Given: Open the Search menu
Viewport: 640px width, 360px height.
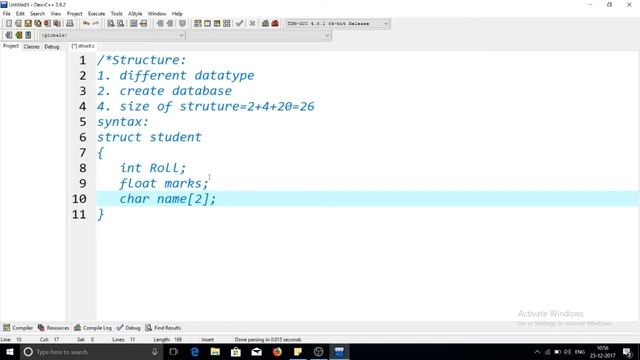Looking at the screenshot, I should [x=38, y=13].
